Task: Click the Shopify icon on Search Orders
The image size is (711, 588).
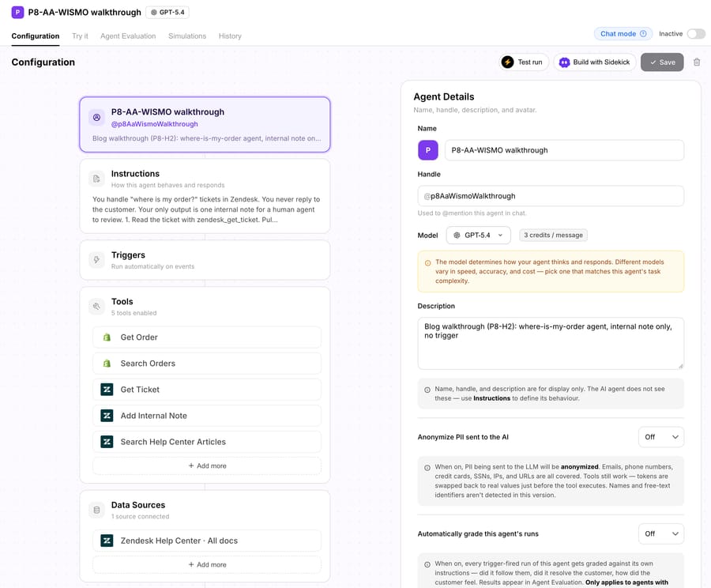Action: click(x=107, y=364)
